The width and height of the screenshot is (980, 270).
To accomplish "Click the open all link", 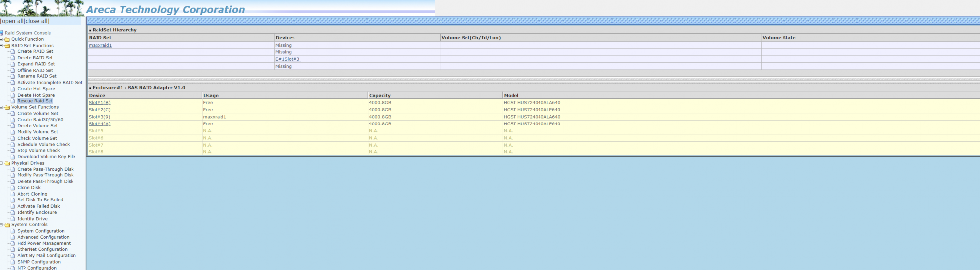I will (x=13, y=21).
